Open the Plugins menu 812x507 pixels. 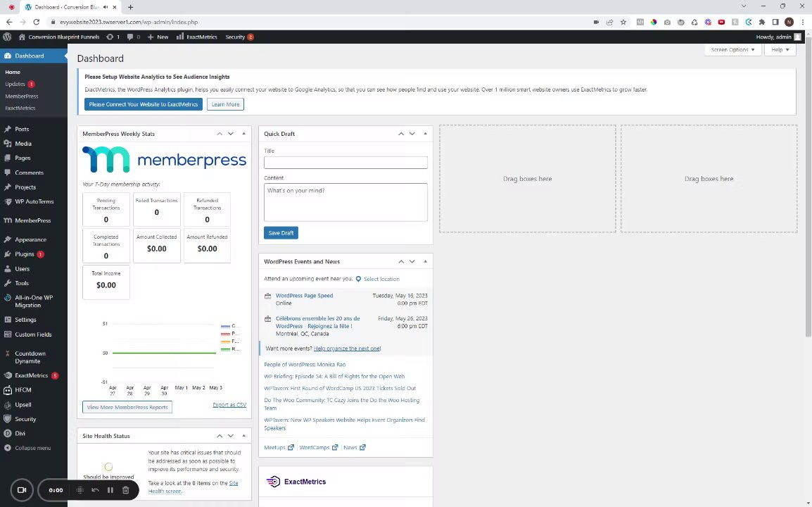25,254
